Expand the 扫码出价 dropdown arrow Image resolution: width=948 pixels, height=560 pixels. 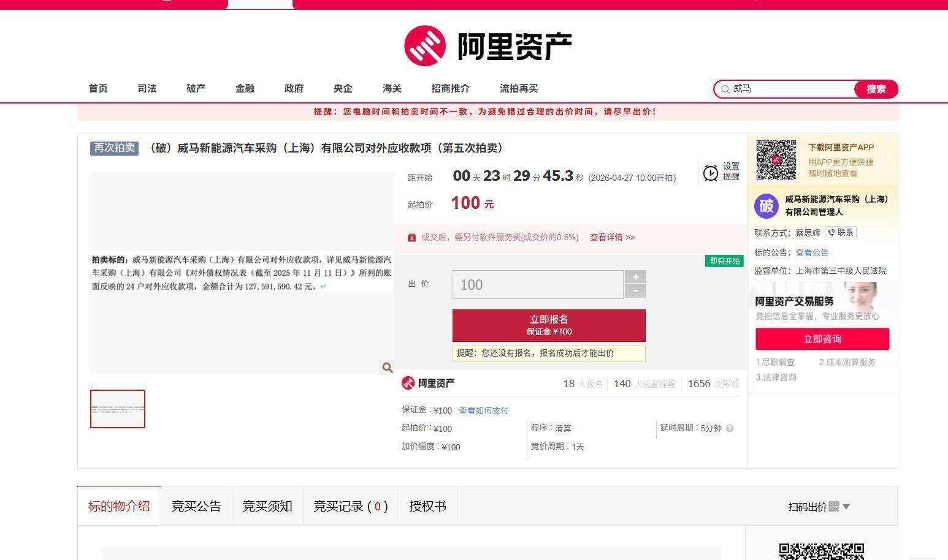(846, 507)
